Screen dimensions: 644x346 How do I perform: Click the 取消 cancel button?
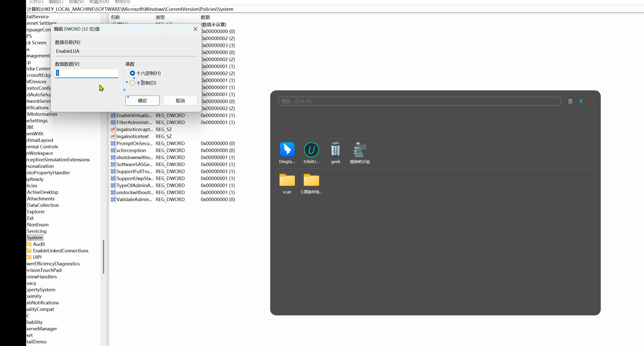180,101
